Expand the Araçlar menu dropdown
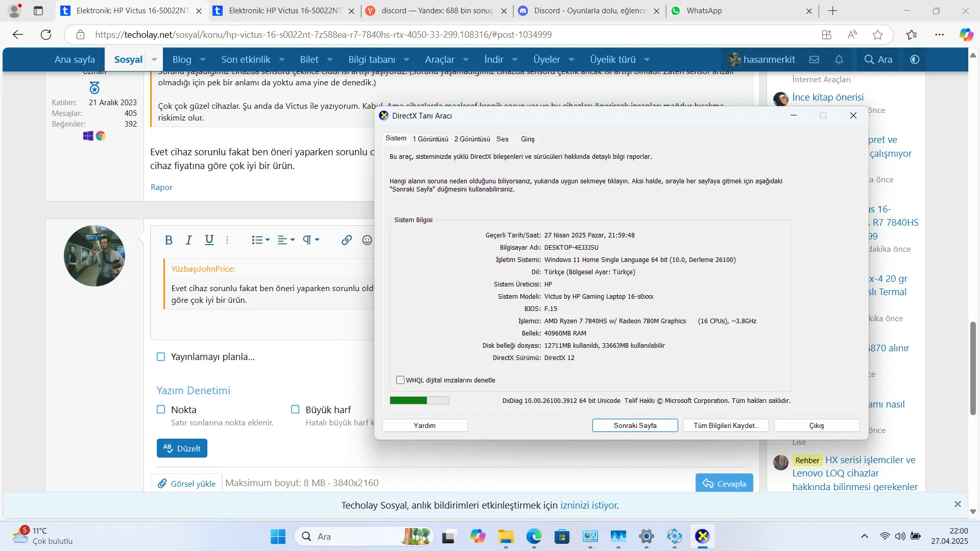 pyautogui.click(x=466, y=60)
